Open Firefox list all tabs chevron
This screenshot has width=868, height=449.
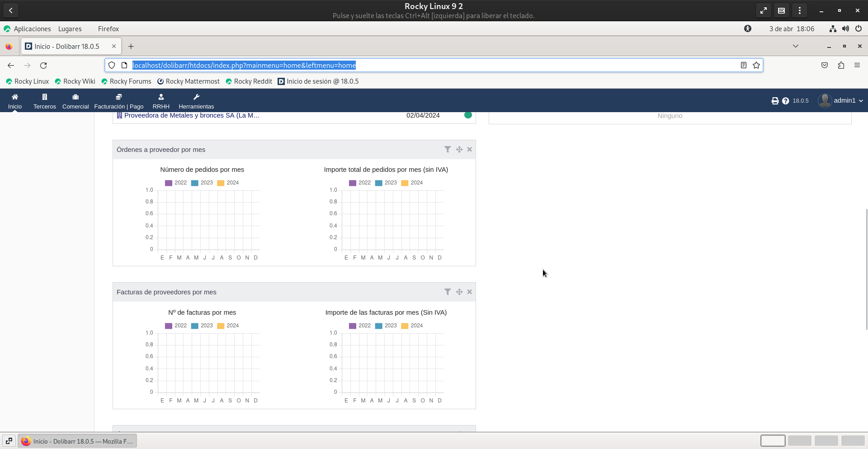tap(796, 46)
